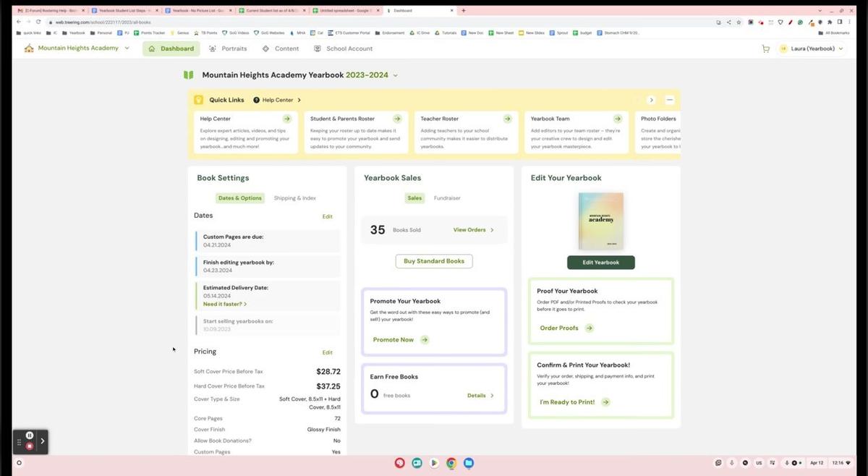This screenshot has width=868, height=476.
Task: Click the Apr 12 date in the shelf
Action: tap(816, 462)
